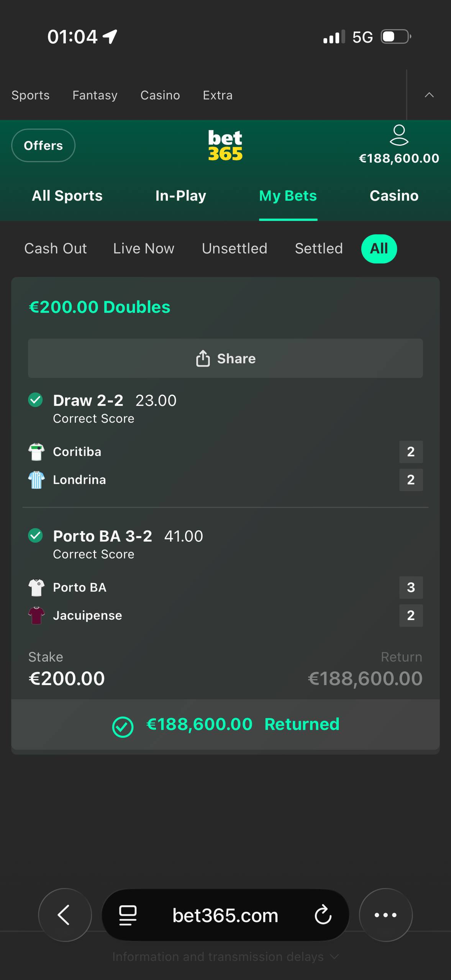This screenshot has height=980, width=451.
Task: Tap the Coritiba team jersey icon
Action: [36, 452]
